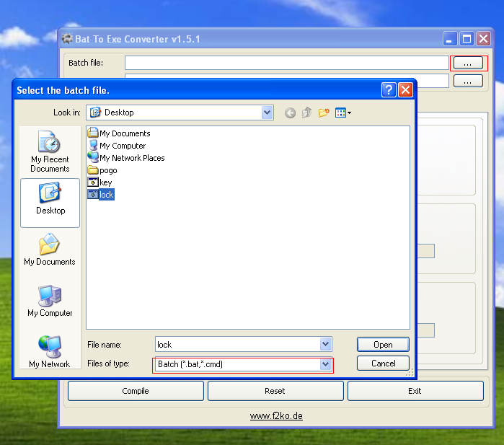Open My Network in places bar

click(x=50, y=353)
